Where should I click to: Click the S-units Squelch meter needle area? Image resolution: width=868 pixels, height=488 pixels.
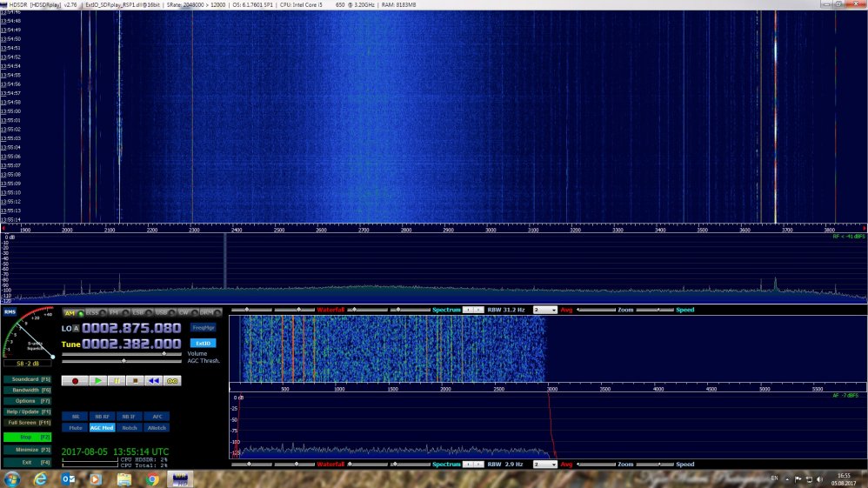29,333
